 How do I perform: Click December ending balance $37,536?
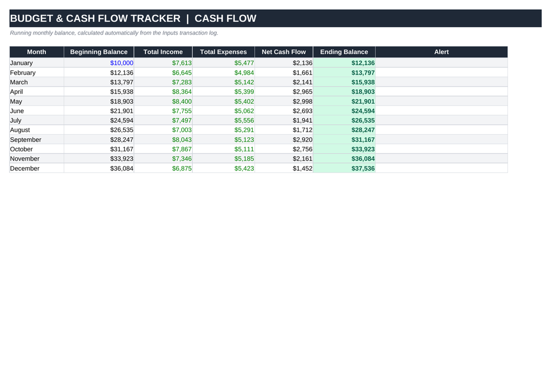click(344, 169)
